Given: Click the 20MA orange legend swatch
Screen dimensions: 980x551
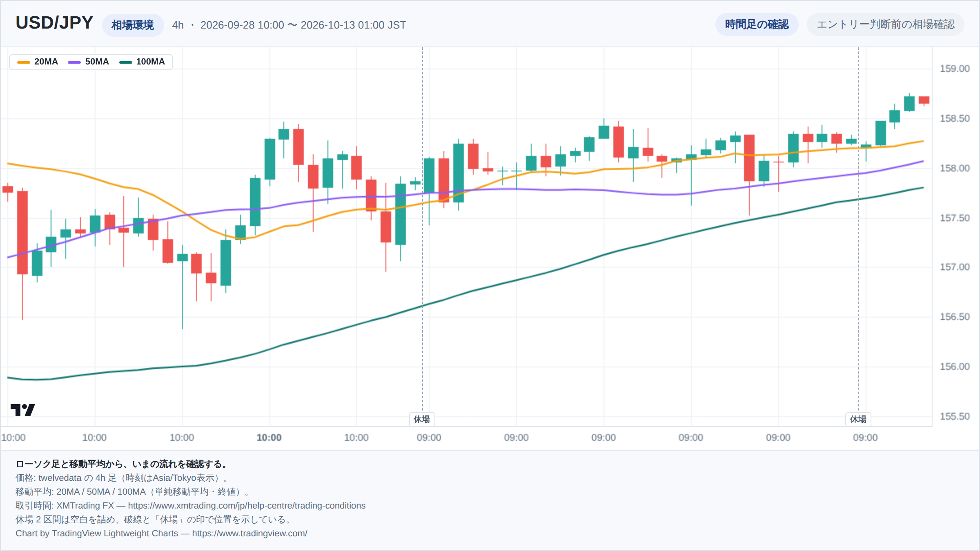Looking at the screenshot, I should click(x=24, y=62).
